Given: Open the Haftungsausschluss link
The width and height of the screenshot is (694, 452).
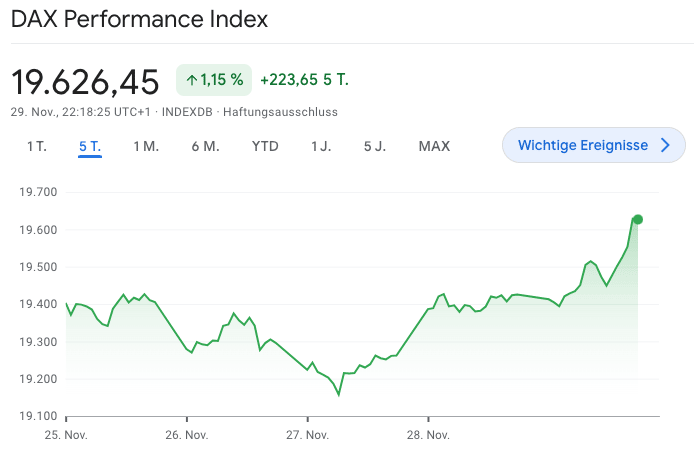Looking at the screenshot, I should pyautogui.click(x=280, y=112).
